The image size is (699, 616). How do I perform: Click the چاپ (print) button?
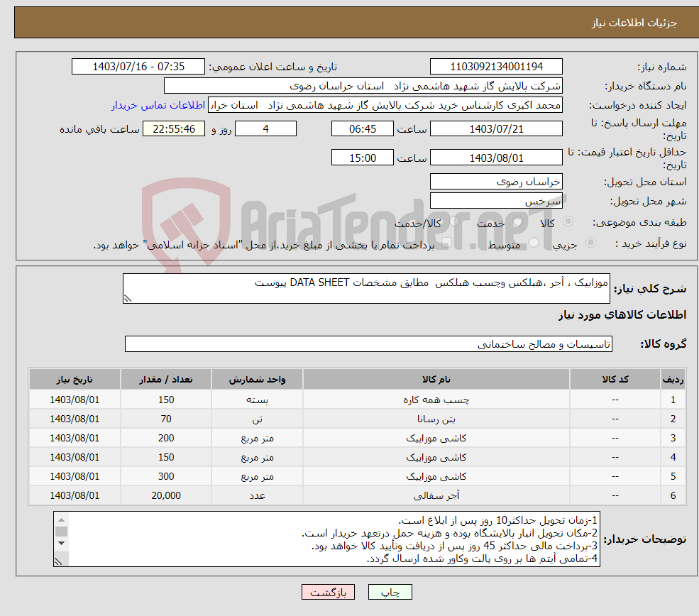click(x=390, y=592)
